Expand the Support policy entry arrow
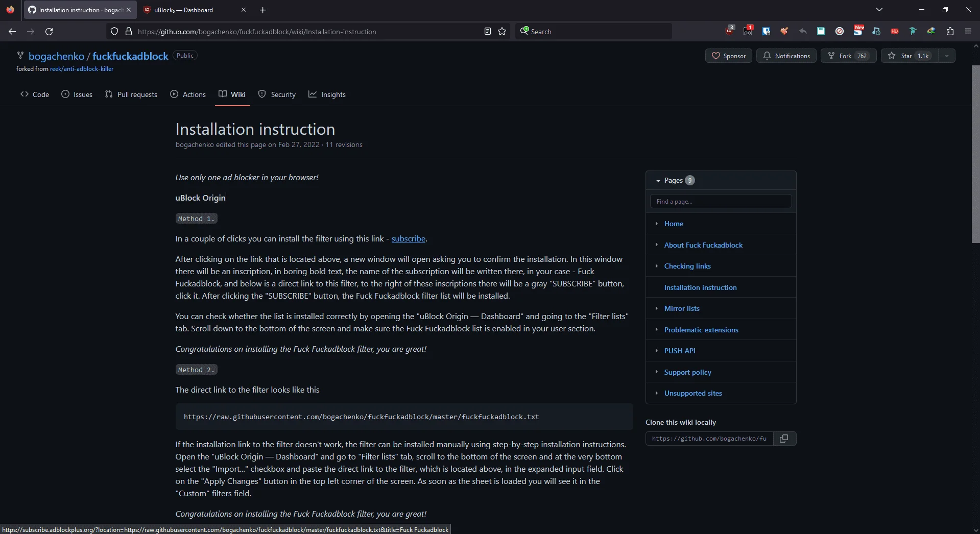This screenshot has height=534, width=980. tap(656, 372)
